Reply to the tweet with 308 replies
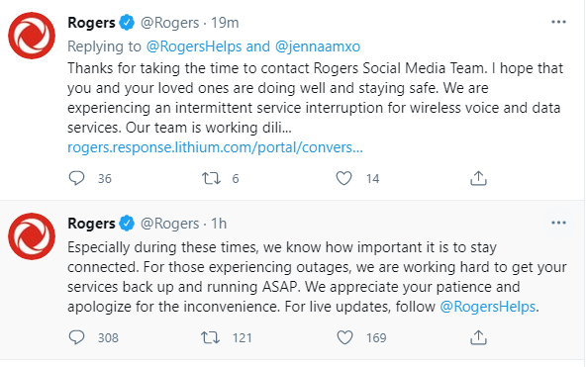Screen dimensions: 588x367 coord(77,337)
